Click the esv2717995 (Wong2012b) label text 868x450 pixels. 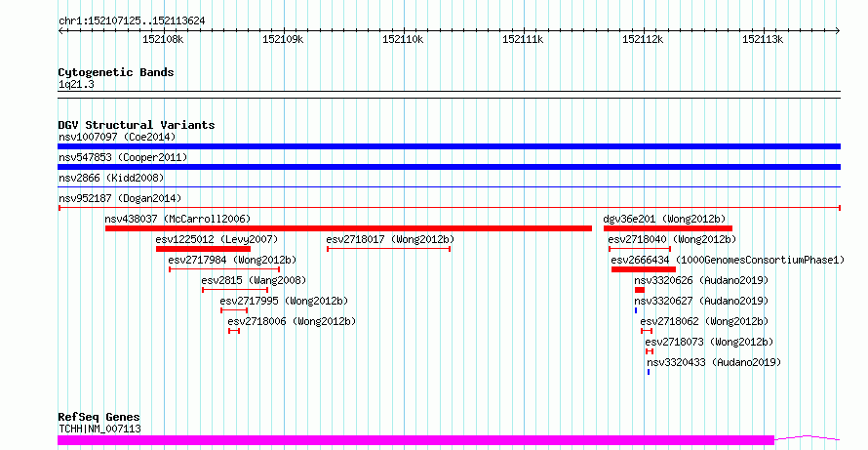pyautogui.click(x=284, y=301)
